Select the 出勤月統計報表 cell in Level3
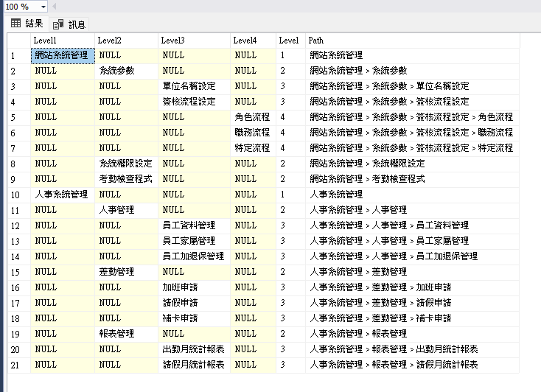541x392 pixels. 195,349
